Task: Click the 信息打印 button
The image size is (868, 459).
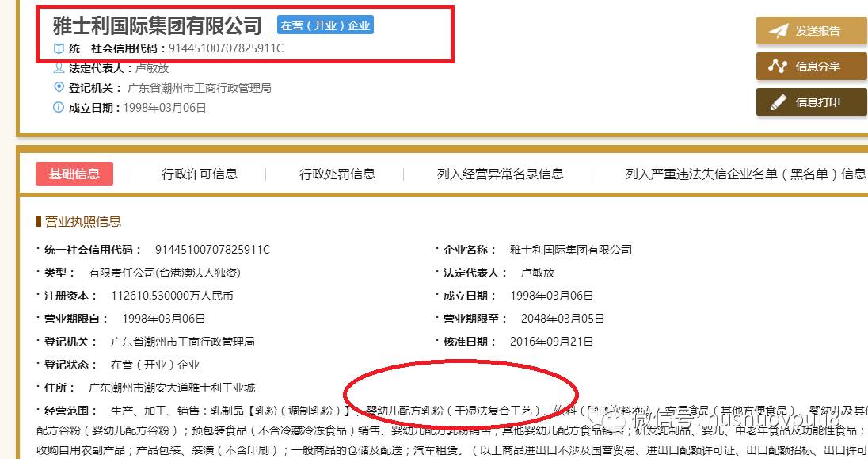Action: pyautogui.click(x=812, y=102)
